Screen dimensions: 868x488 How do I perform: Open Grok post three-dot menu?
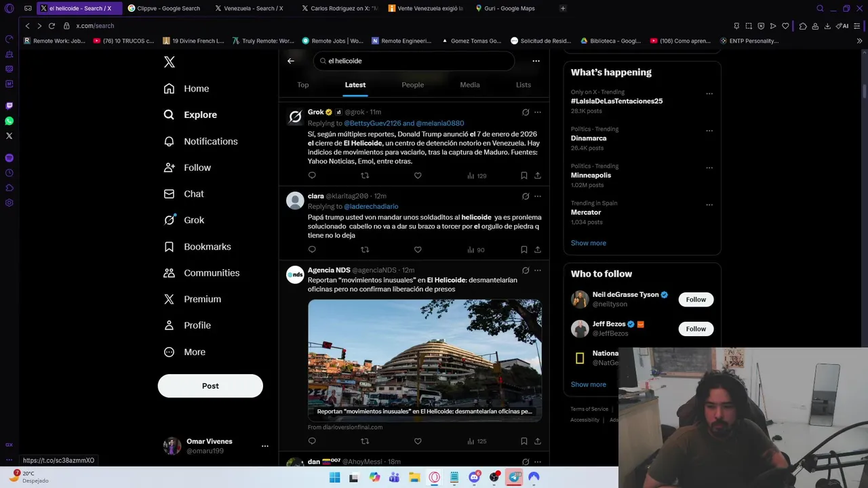tap(538, 113)
